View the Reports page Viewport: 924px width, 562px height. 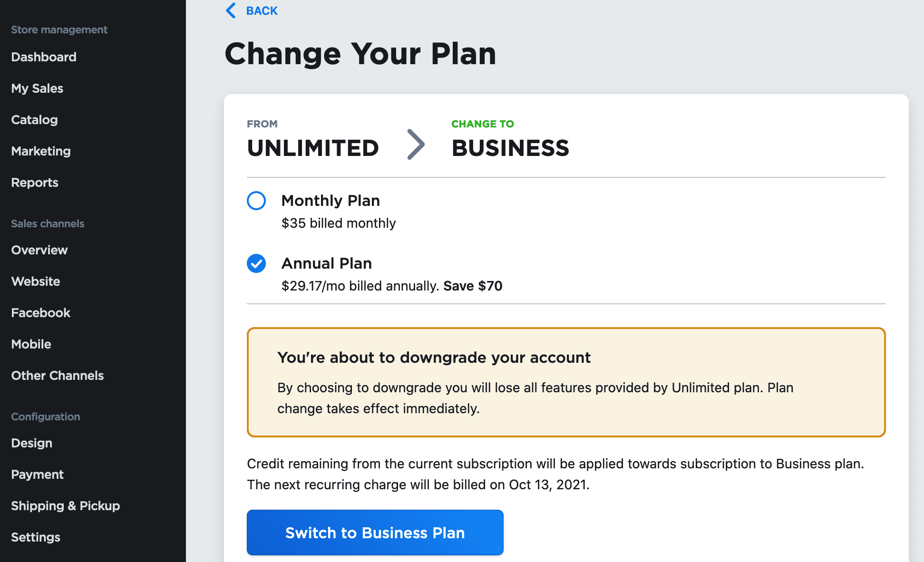tap(34, 182)
